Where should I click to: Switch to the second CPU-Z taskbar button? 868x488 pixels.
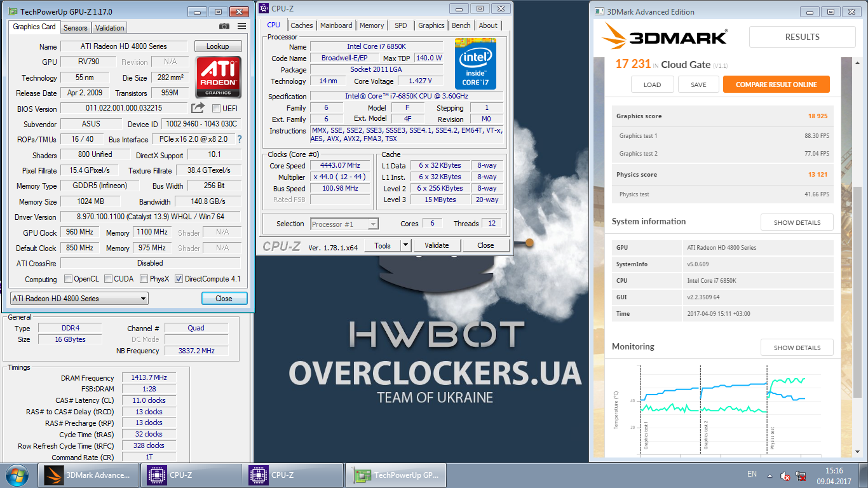coord(293,475)
